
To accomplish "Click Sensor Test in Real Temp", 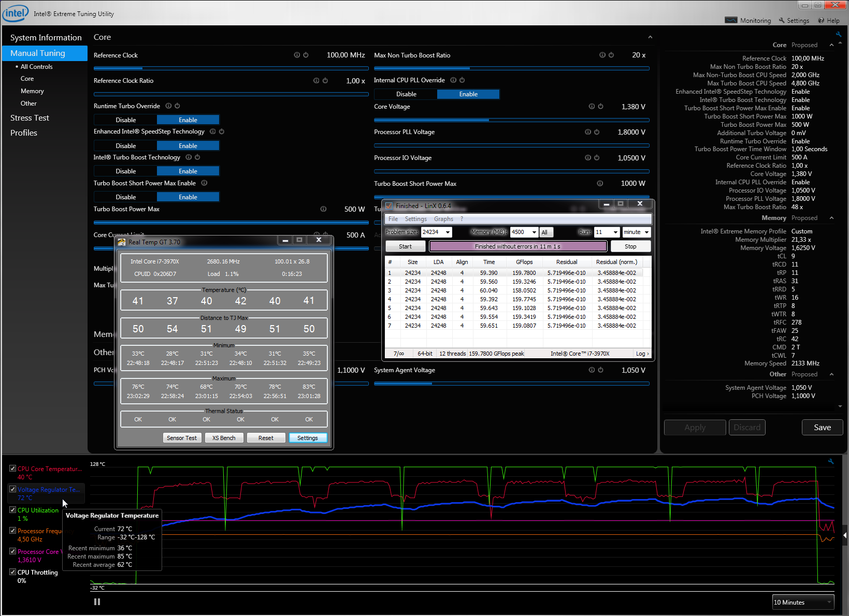I will click(182, 438).
